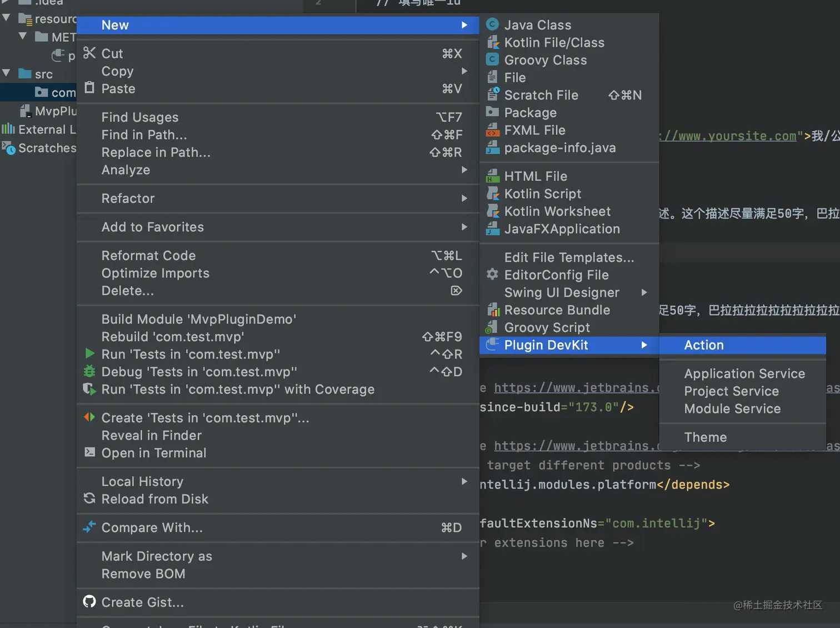Click the Debug bug icon
The width and height of the screenshot is (840, 628).
tap(89, 371)
